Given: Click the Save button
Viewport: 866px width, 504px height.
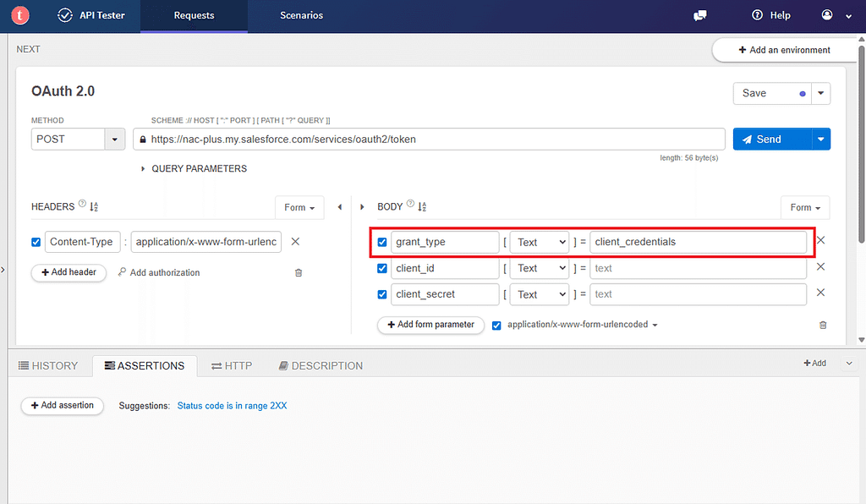Looking at the screenshot, I should 772,93.
